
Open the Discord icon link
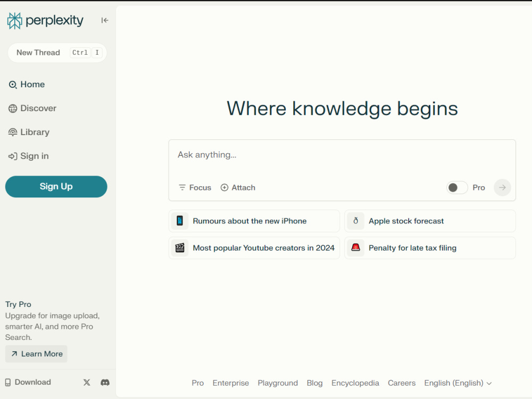point(105,383)
